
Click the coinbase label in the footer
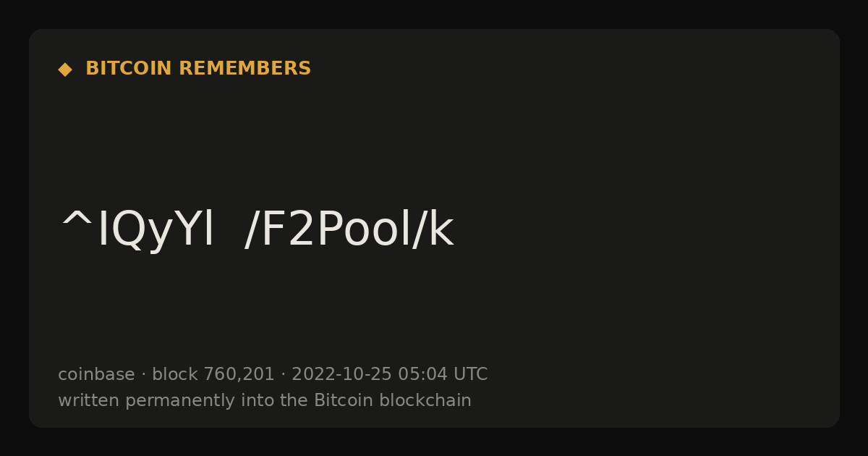96,374
